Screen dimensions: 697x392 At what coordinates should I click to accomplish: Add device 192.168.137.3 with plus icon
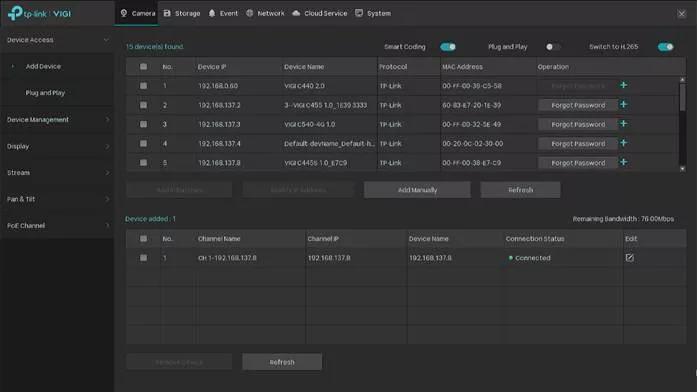pos(624,124)
